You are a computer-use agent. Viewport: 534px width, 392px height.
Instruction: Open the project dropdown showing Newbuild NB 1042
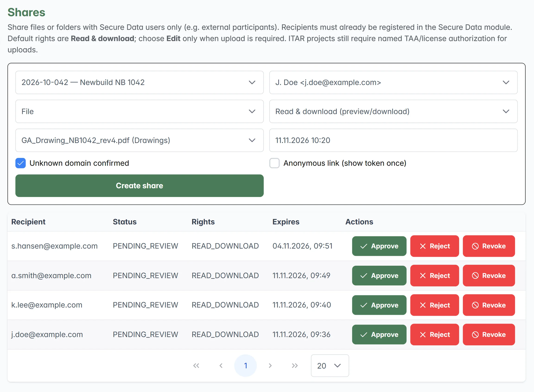139,82
